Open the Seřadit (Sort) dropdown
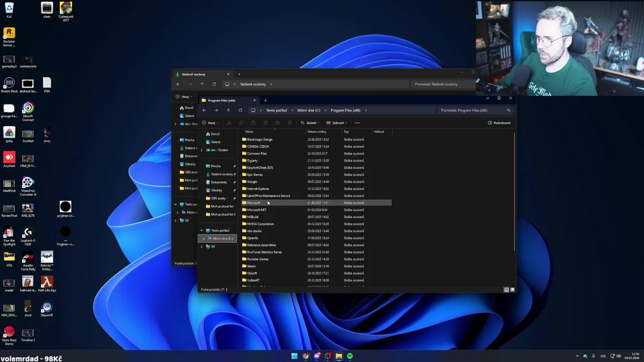 pyautogui.click(x=309, y=123)
